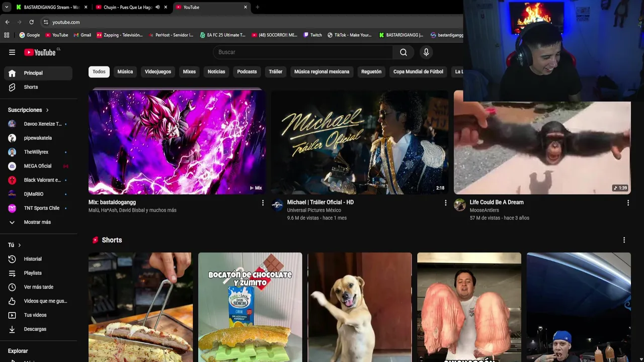Expand the Tú section
This screenshot has width=644, height=362.
(x=14, y=245)
